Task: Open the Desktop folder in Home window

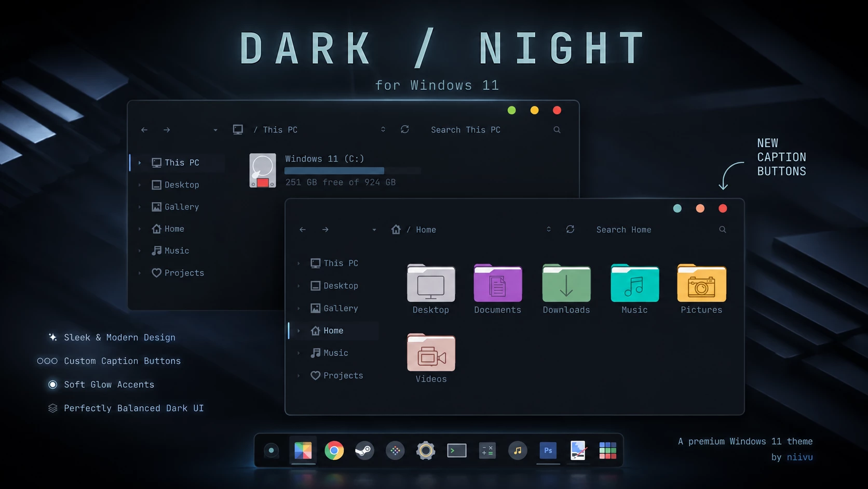Action: click(x=431, y=283)
